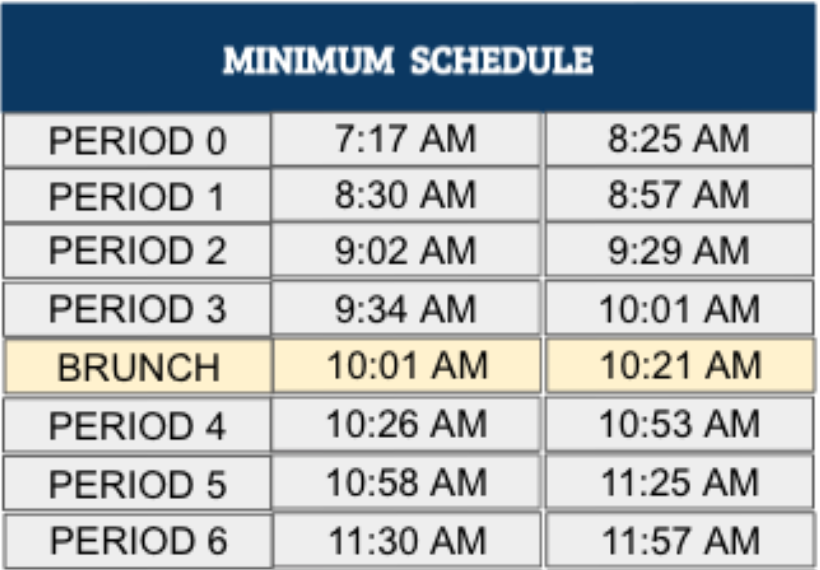The image size is (820, 570).
Task: Click the PERIOD 1 row label
Action: pyautogui.click(x=137, y=196)
